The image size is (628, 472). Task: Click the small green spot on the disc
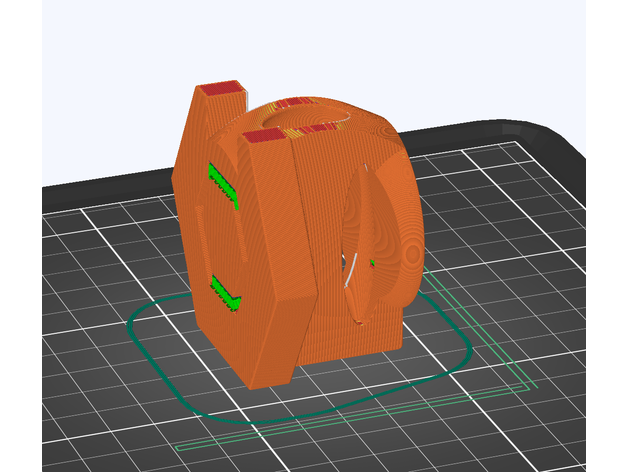click(x=372, y=263)
